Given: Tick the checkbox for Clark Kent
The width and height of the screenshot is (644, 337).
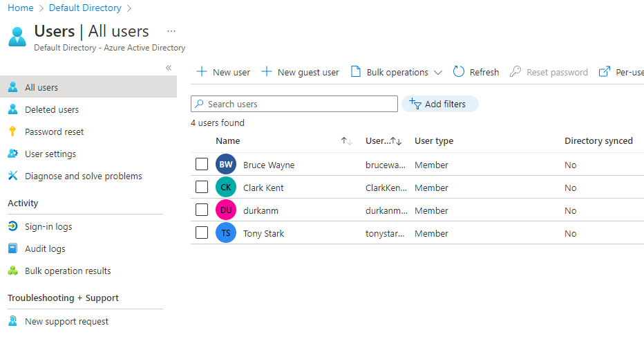Looking at the screenshot, I should click(x=202, y=188).
